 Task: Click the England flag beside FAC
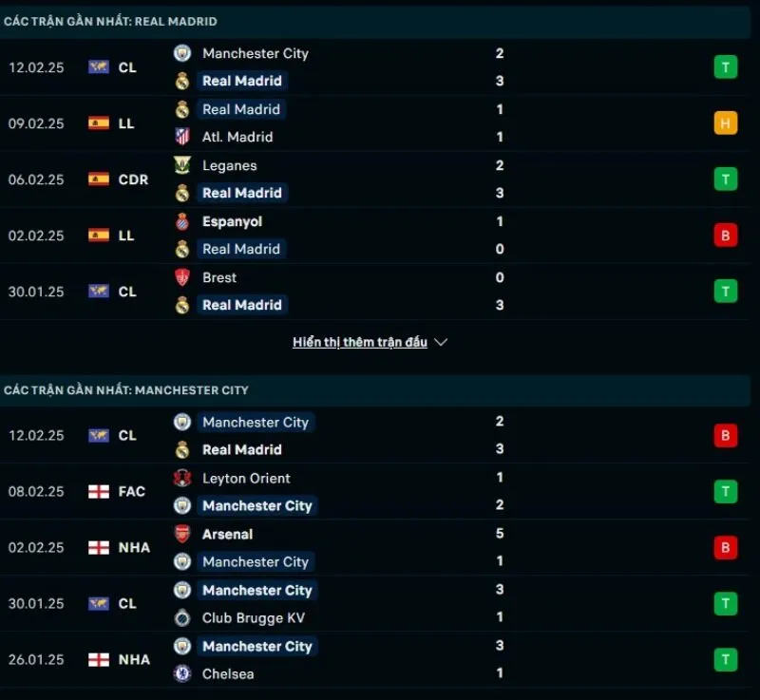pyautogui.click(x=99, y=491)
